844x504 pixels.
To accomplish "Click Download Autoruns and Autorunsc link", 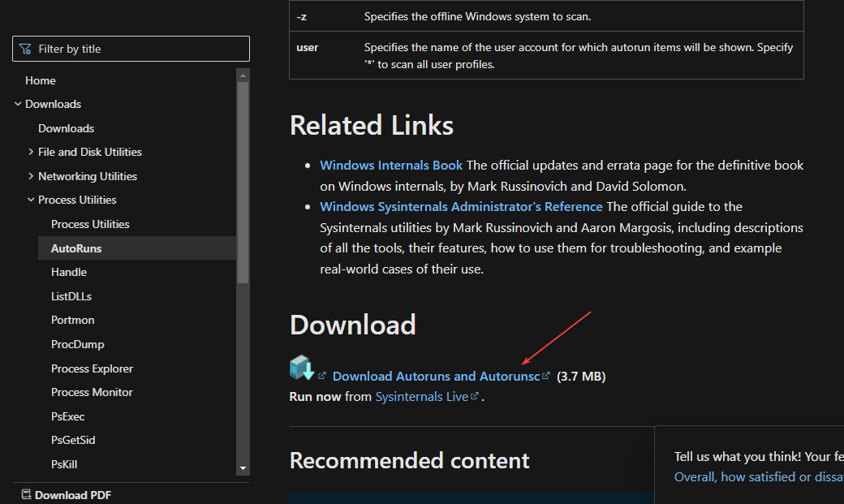I will pos(436,376).
